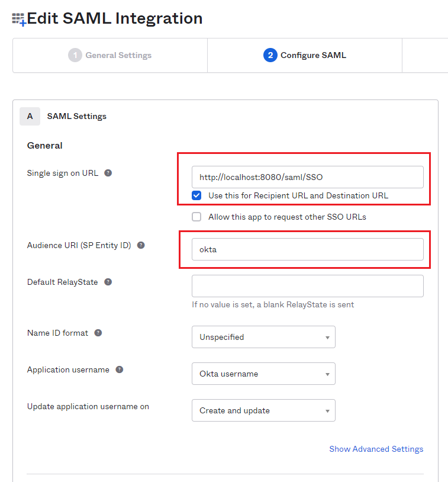This screenshot has width=448, height=482.
Task: Open help icon for Name ID format
Action: (x=98, y=333)
